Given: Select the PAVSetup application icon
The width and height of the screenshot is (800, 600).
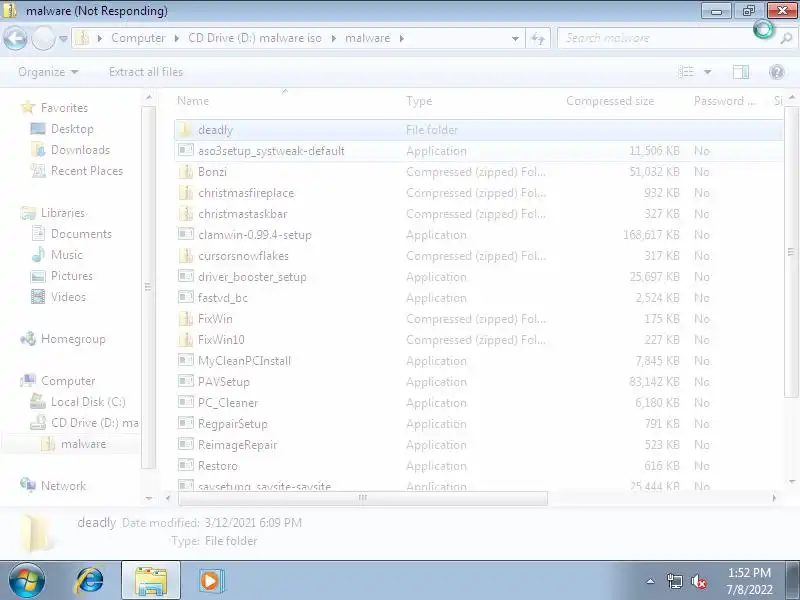Looking at the screenshot, I should [x=185, y=381].
